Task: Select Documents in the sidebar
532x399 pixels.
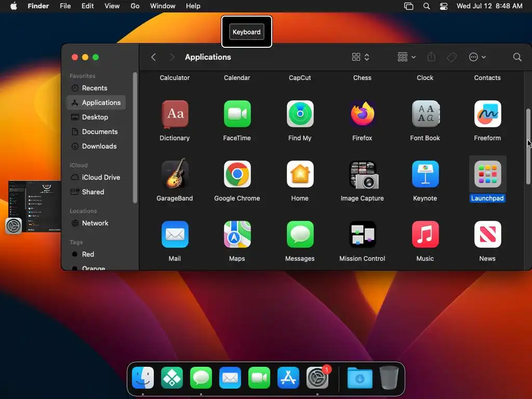Action: [96, 131]
